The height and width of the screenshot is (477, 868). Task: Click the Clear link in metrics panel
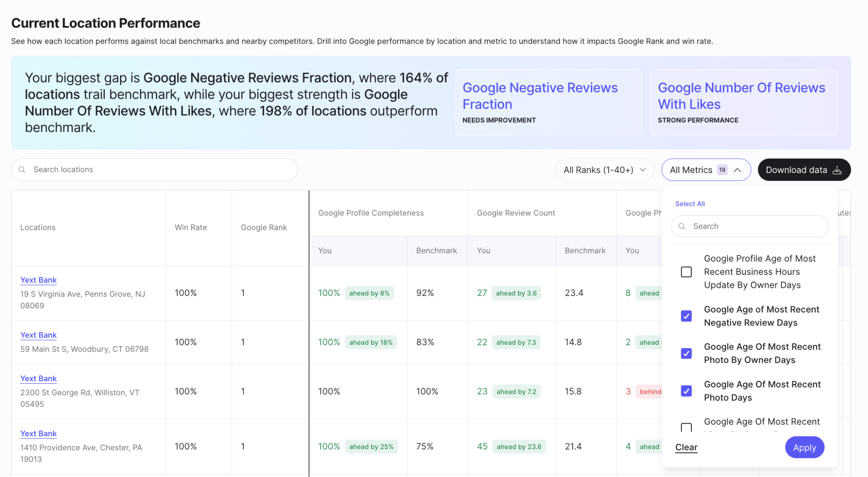point(686,447)
